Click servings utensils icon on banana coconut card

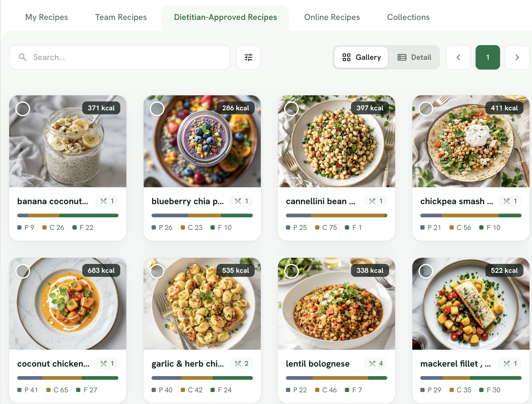pyautogui.click(x=103, y=201)
